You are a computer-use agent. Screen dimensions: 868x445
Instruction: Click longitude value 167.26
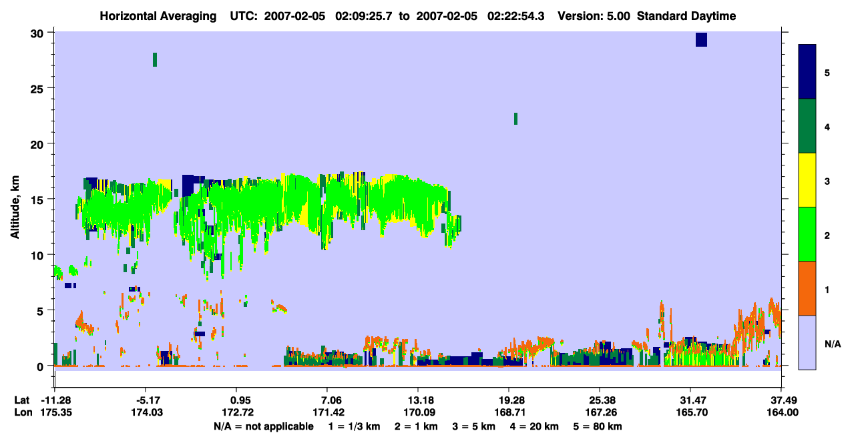(x=600, y=413)
